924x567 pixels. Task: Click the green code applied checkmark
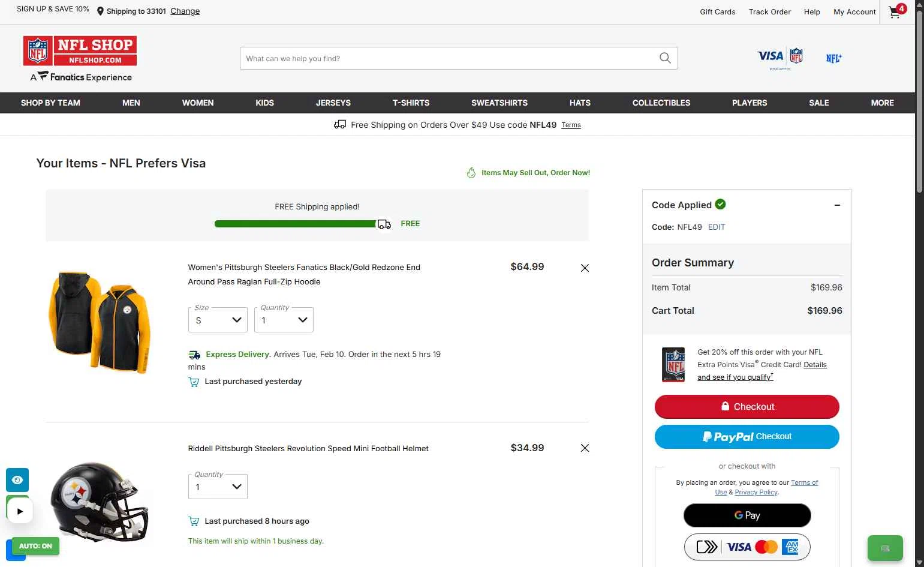(720, 204)
